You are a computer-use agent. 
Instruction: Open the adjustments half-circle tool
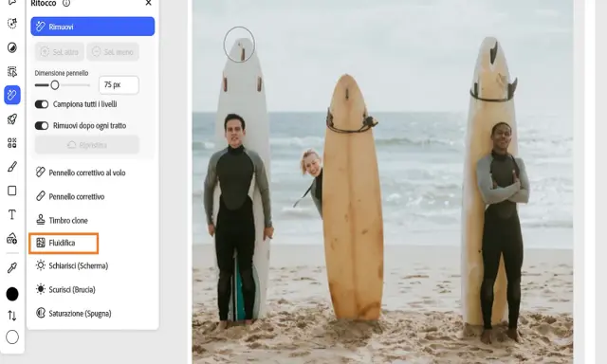click(x=12, y=47)
